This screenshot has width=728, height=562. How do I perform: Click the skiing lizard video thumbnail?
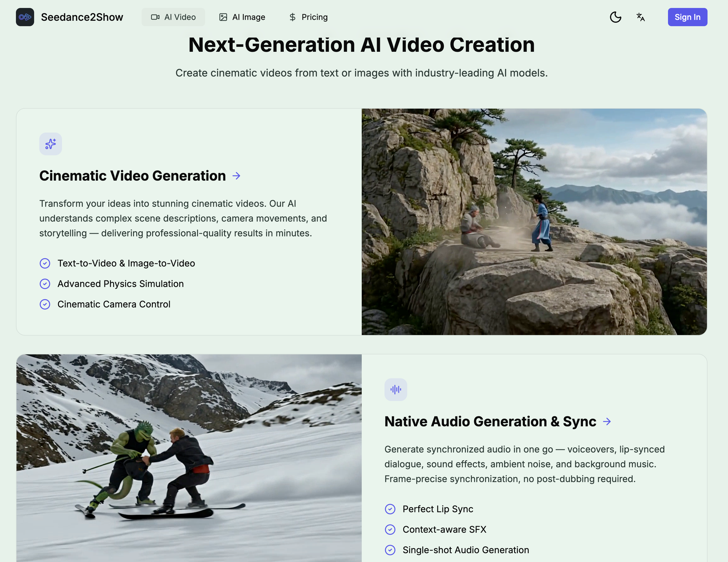[x=189, y=458]
